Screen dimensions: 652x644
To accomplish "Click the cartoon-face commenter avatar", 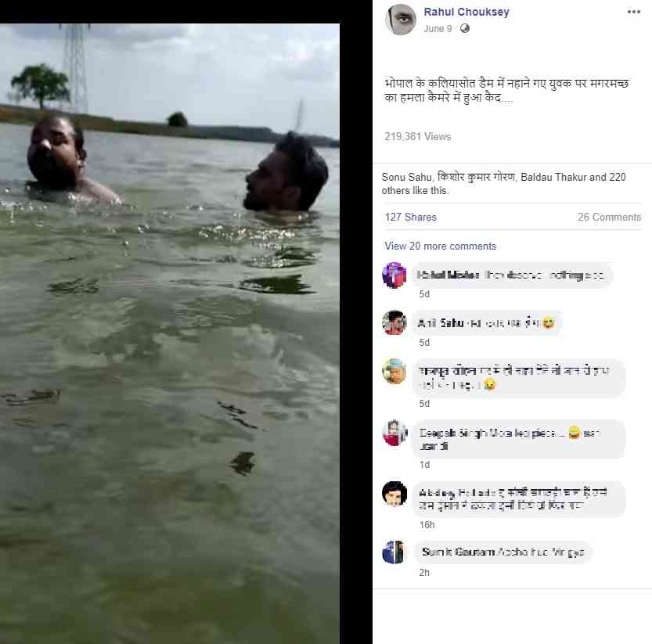I will click(x=394, y=494).
